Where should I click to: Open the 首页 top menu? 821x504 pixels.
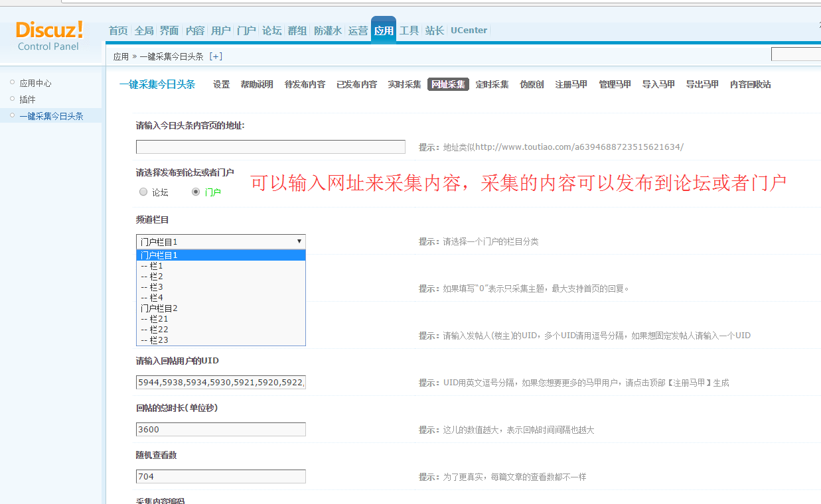tap(118, 31)
